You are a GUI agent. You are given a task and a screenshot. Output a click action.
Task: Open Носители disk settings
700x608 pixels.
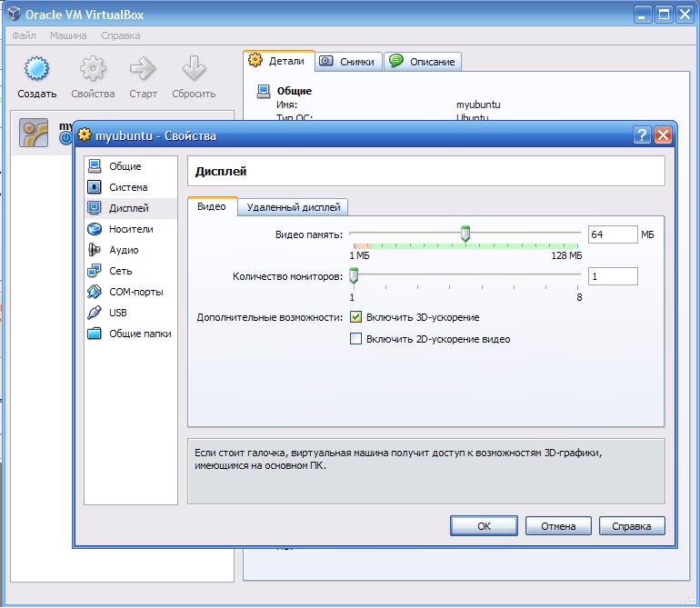pos(130,229)
